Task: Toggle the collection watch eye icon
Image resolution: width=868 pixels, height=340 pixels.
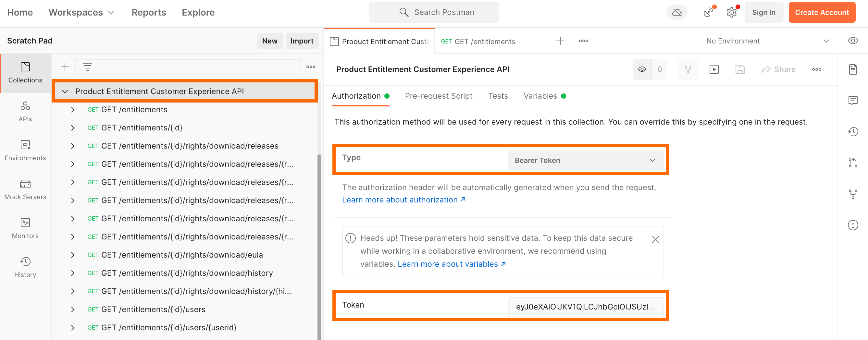Action: 642,69
